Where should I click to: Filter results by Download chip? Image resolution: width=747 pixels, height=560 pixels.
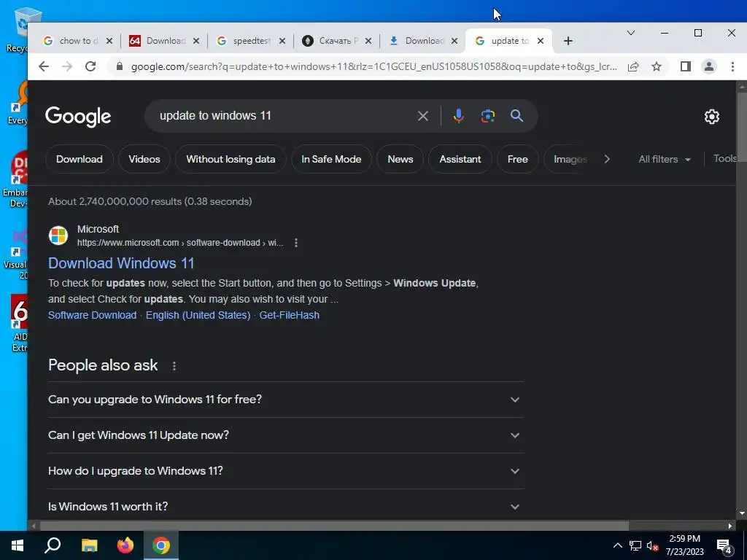tap(80, 159)
